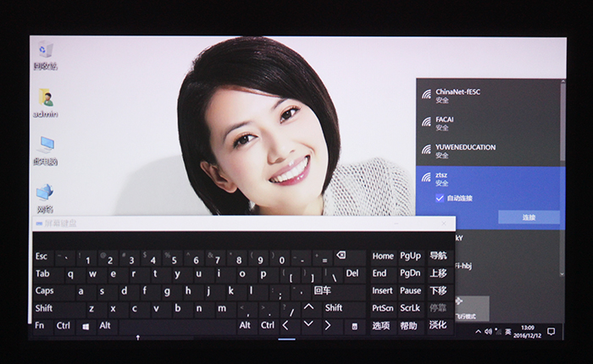This screenshot has height=364, width=593.
Task: Click the 选项 (Options) key on keyboard
Action: pos(382,325)
